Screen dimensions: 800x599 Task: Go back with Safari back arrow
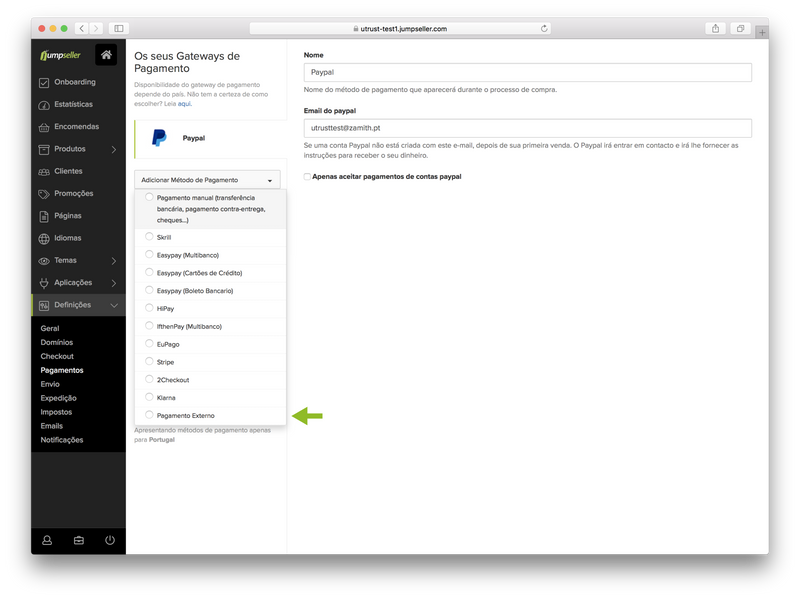82,29
